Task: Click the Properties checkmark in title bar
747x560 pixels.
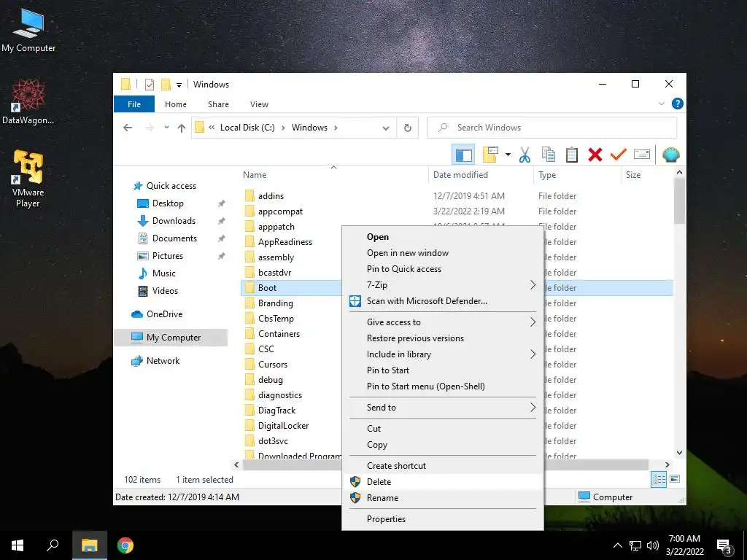Action: pos(150,85)
